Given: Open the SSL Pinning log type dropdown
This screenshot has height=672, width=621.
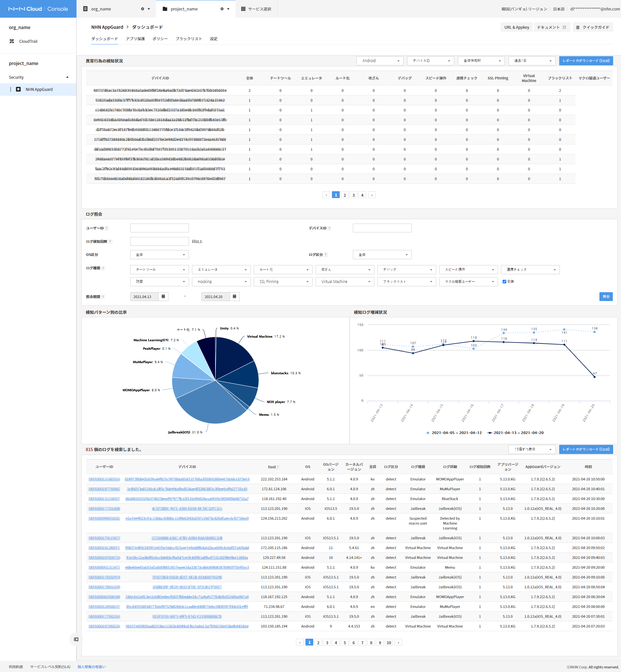Looking at the screenshot, I should coord(283,282).
